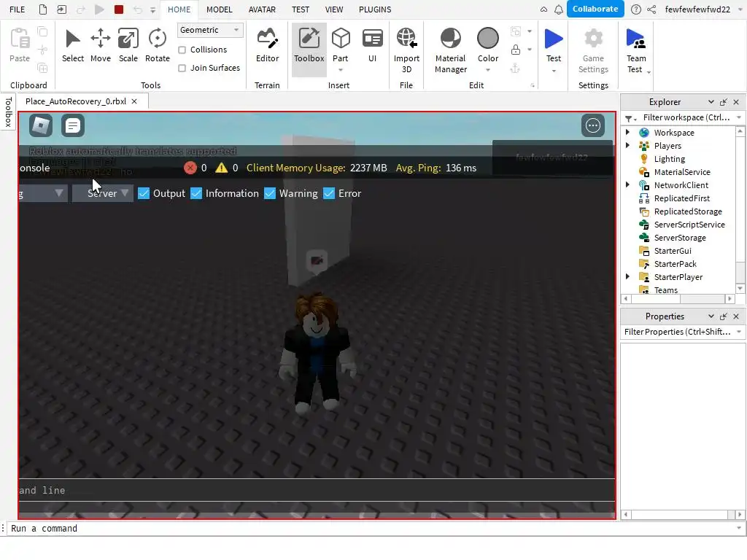Viewport: 747px width, 560px height.
Task: Click the Collaborate button
Action: (595, 9)
